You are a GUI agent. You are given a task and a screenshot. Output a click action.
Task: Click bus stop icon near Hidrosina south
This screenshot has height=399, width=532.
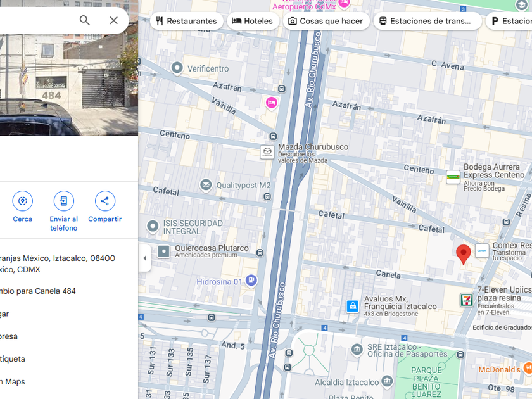212,317
